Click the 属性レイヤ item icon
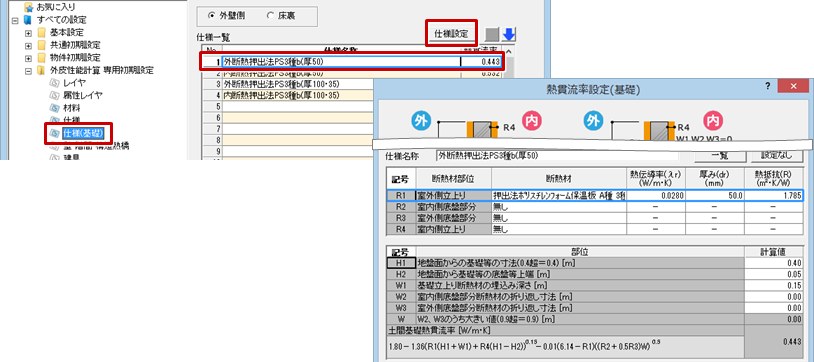Screen dimensions: 814x362 click(55, 95)
